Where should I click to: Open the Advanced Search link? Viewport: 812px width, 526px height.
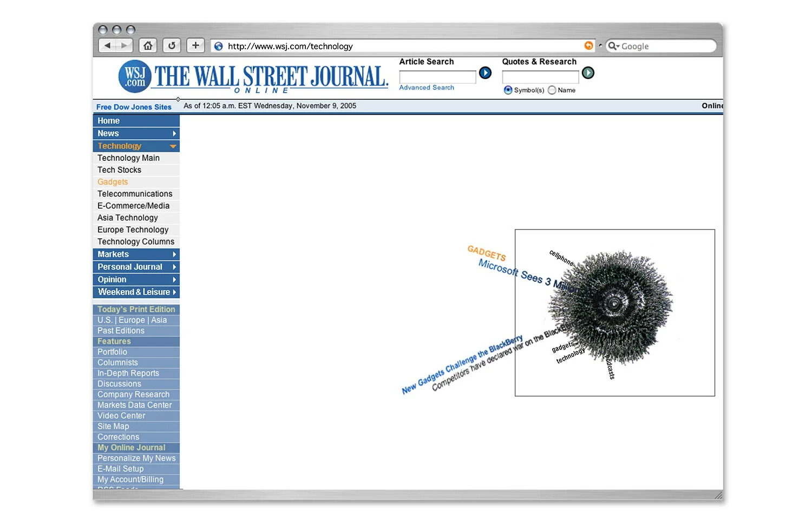pyautogui.click(x=426, y=87)
